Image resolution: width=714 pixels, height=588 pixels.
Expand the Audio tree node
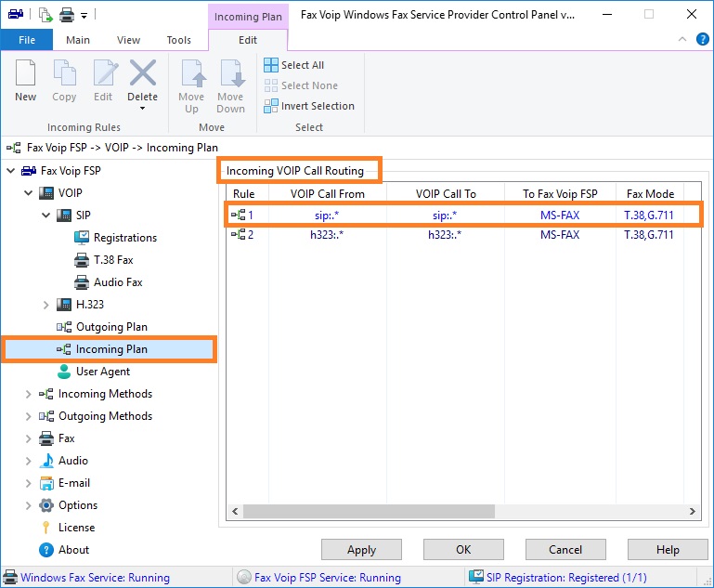[28, 461]
